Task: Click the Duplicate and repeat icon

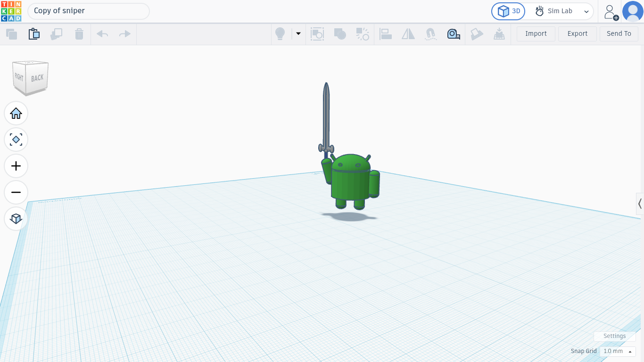Action: (57, 34)
